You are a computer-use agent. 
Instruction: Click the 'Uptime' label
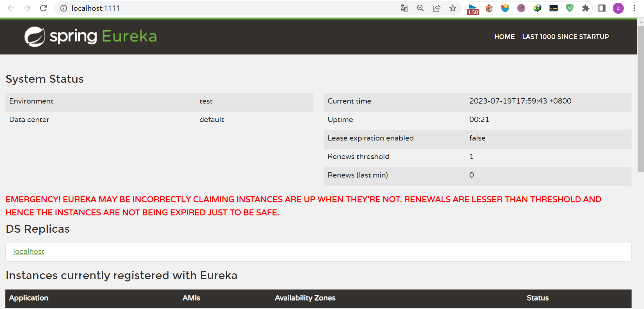click(x=340, y=120)
